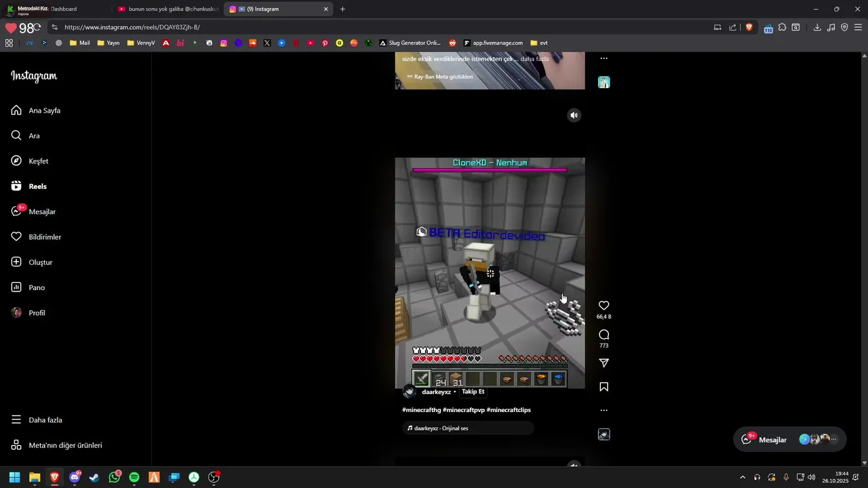Open the X (Twitter) bookmark
The height and width of the screenshot is (488, 868).
267,43
